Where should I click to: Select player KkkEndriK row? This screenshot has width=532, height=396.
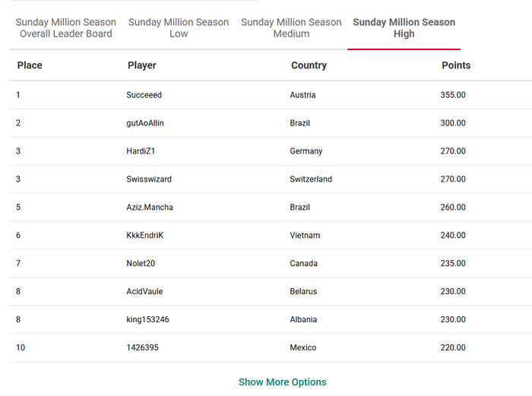click(x=271, y=236)
